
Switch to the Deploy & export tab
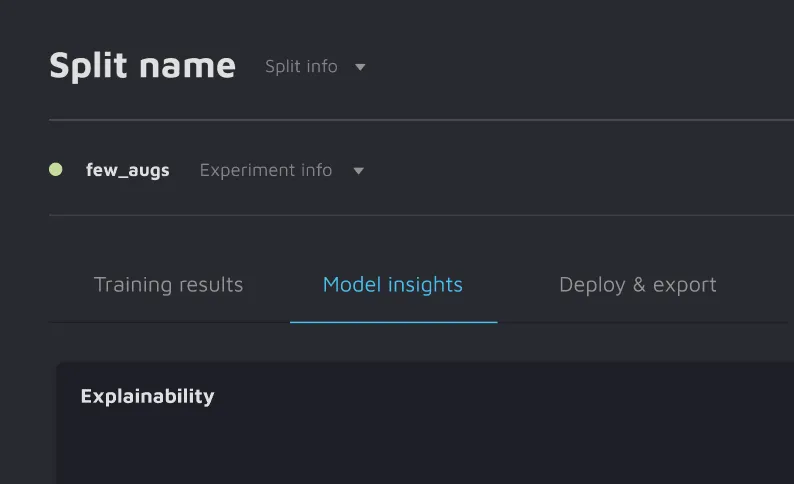(637, 285)
